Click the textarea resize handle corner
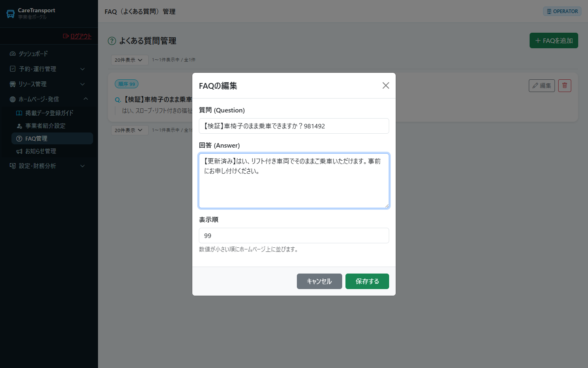The image size is (588, 368). click(386, 205)
